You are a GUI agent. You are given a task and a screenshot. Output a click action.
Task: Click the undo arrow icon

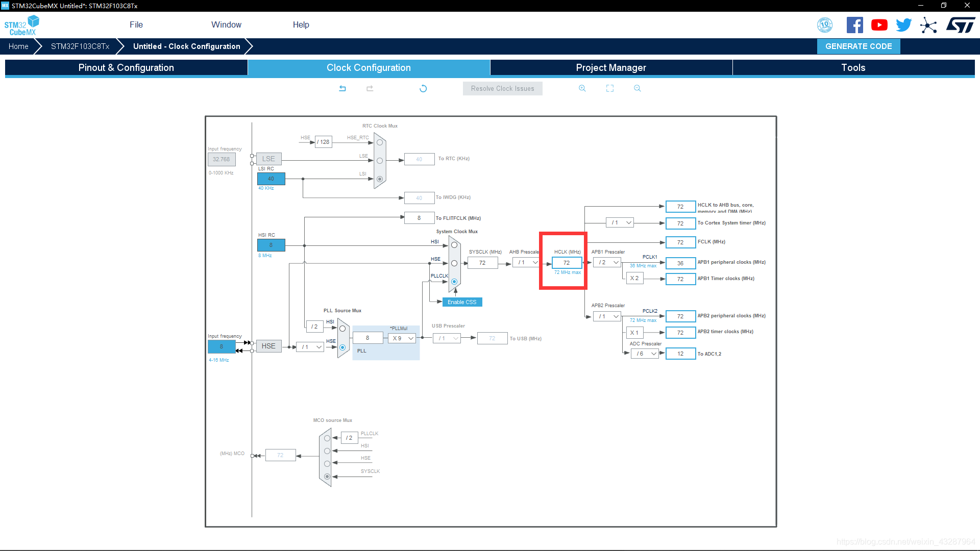(342, 88)
